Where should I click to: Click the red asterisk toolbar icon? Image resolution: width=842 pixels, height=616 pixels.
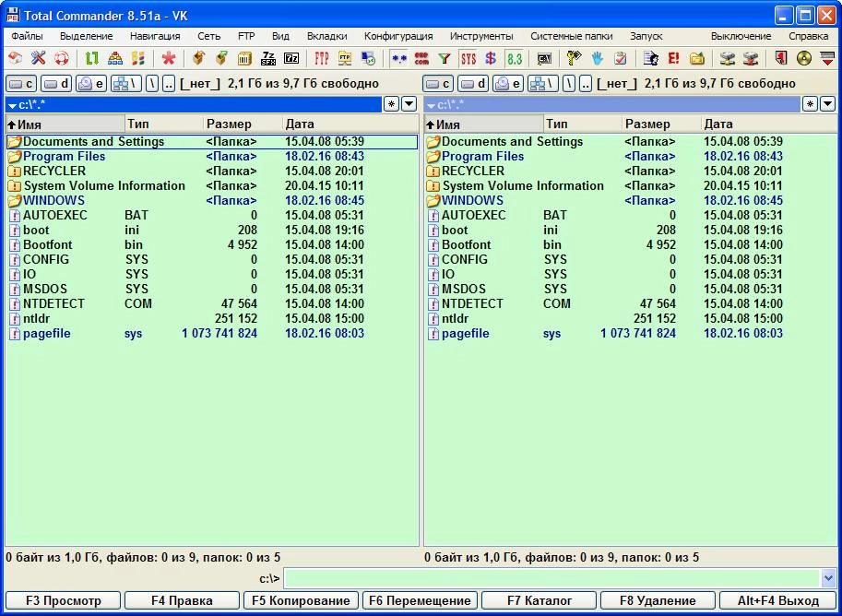[169, 58]
